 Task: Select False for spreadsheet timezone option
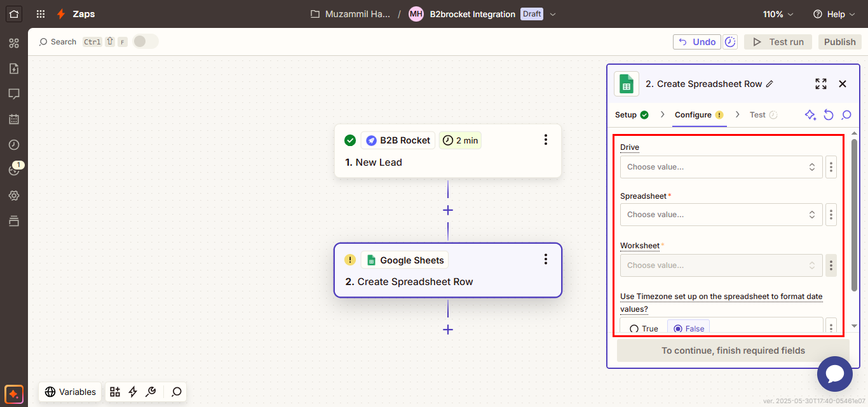coord(688,328)
